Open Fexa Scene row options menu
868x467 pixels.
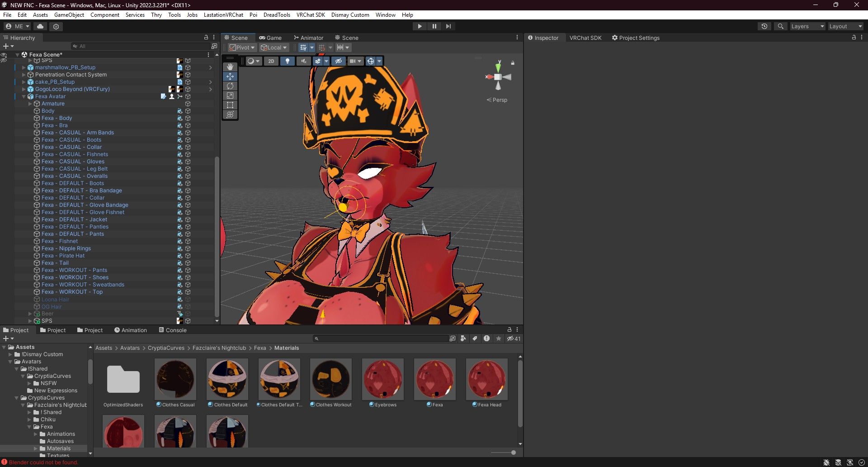point(208,54)
